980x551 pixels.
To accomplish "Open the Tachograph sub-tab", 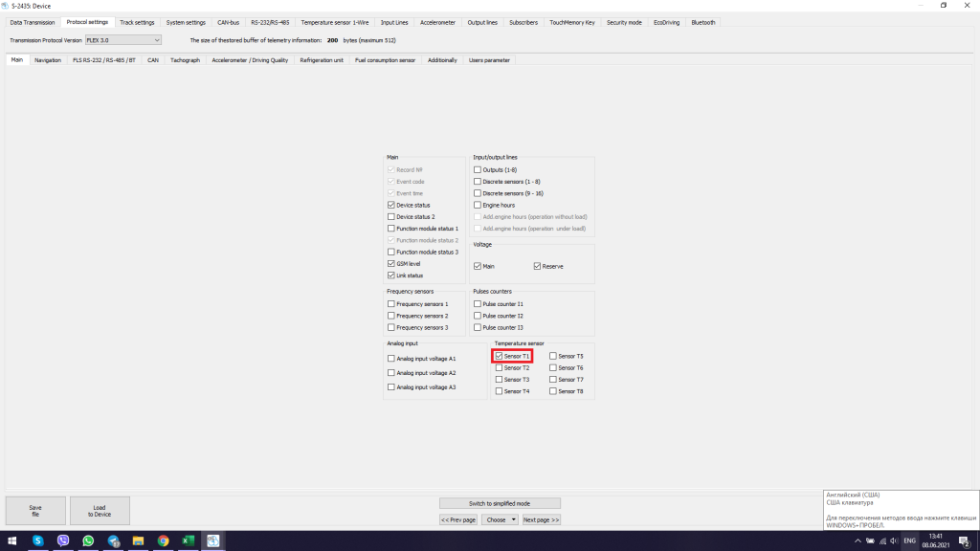I will (185, 59).
